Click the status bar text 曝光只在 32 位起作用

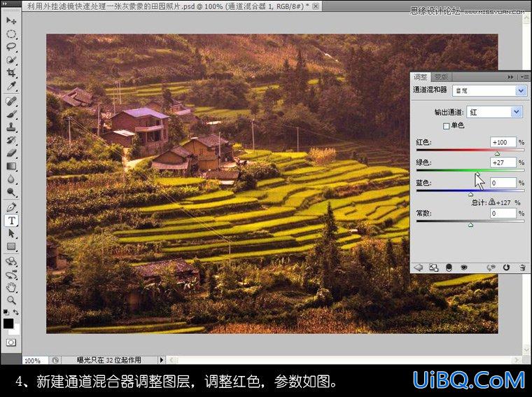[109, 360]
